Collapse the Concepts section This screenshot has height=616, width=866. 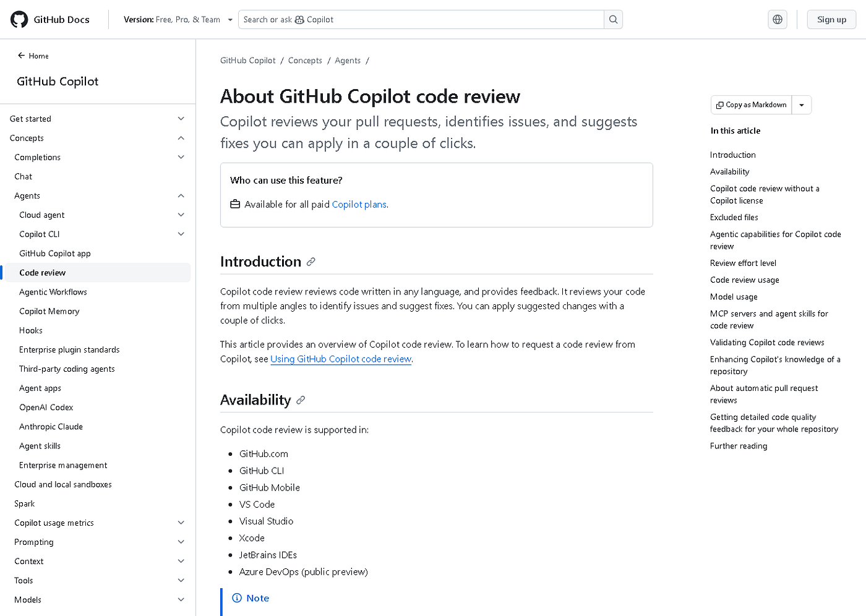(x=97, y=138)
